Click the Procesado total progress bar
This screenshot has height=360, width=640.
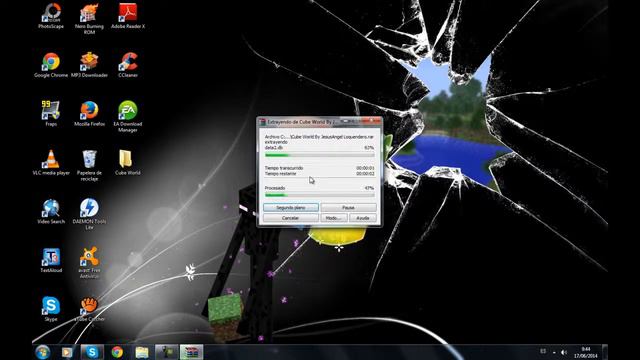click(x=320, y=195)
